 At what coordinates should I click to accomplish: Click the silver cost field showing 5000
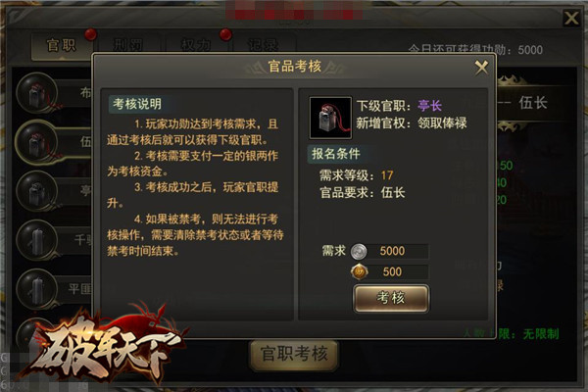(390, 251)
